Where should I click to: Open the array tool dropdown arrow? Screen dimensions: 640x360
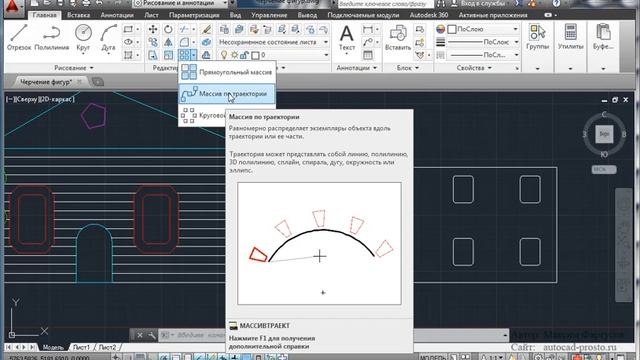pyautogui.click(x=193, y=55)
